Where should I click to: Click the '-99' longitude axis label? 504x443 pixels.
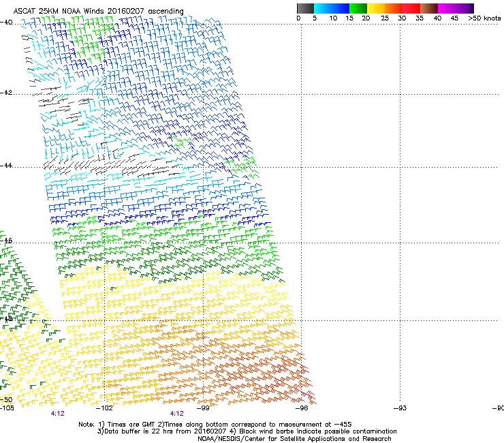[203, 408]
